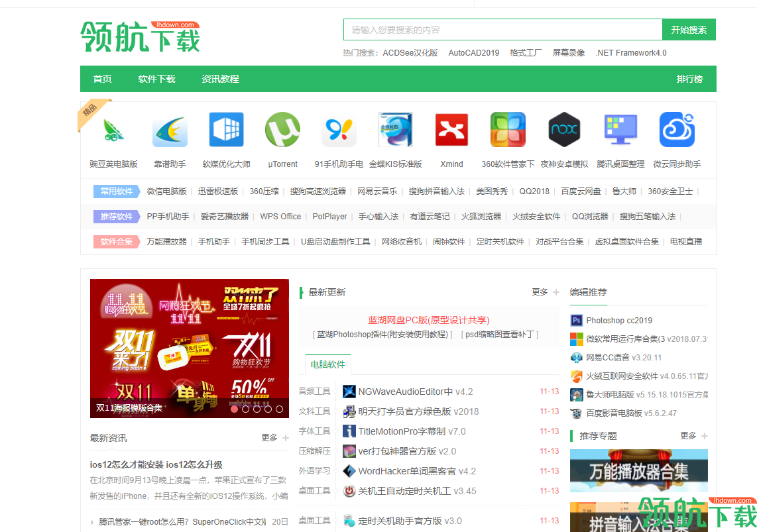The height and width of the screenshot is (532, 757).
Task: Click the Xmind icon
Action: pos(451,130)
